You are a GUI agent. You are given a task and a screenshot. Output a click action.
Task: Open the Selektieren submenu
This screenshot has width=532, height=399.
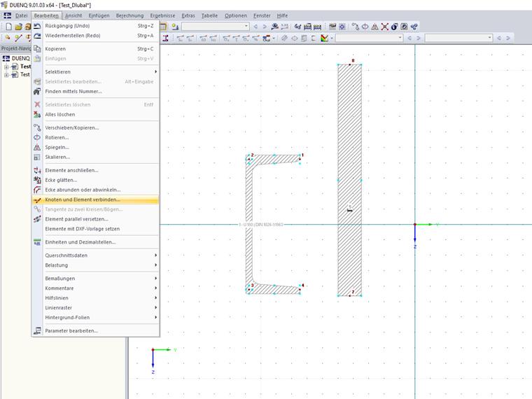(x=95, y=72)
